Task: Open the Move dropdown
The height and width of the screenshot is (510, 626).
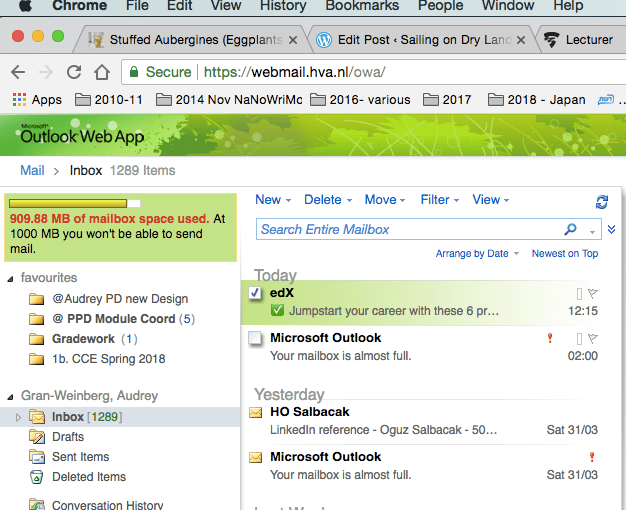Action: [x=385, y=200]
